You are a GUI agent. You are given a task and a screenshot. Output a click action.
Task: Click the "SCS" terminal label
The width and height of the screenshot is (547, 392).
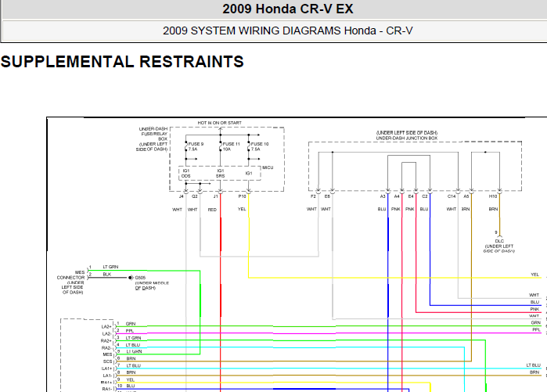tap(107, 361)
